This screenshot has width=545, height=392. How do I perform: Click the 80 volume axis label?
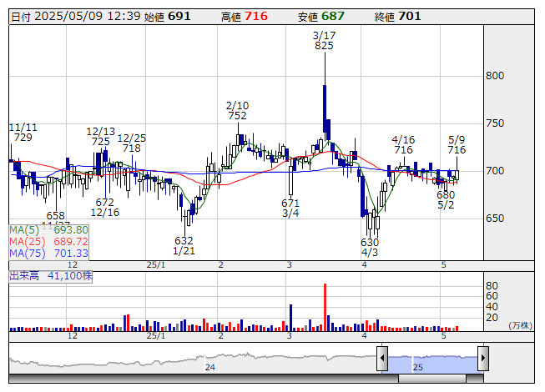click(492, 286)
